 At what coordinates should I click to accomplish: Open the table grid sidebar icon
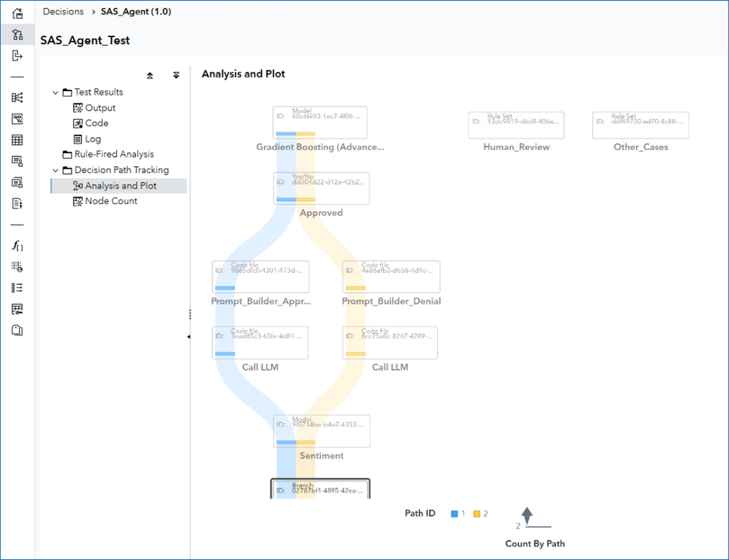click(x=18, y=140)
